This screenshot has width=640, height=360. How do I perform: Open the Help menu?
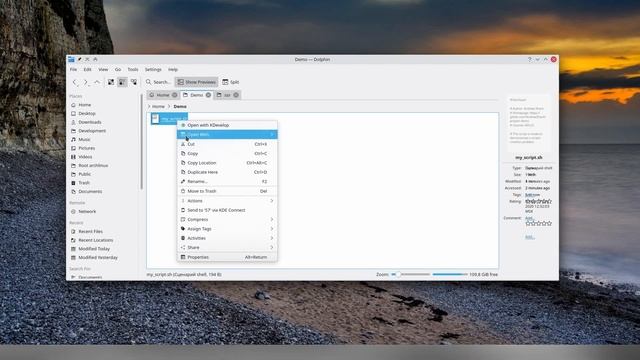(173, 69)
